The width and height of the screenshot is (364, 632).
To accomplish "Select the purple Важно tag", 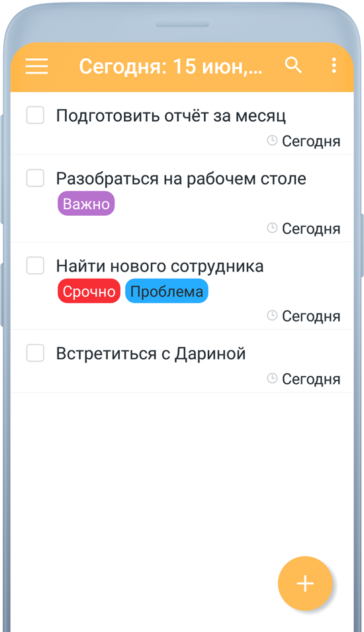I will pos(86,204).
